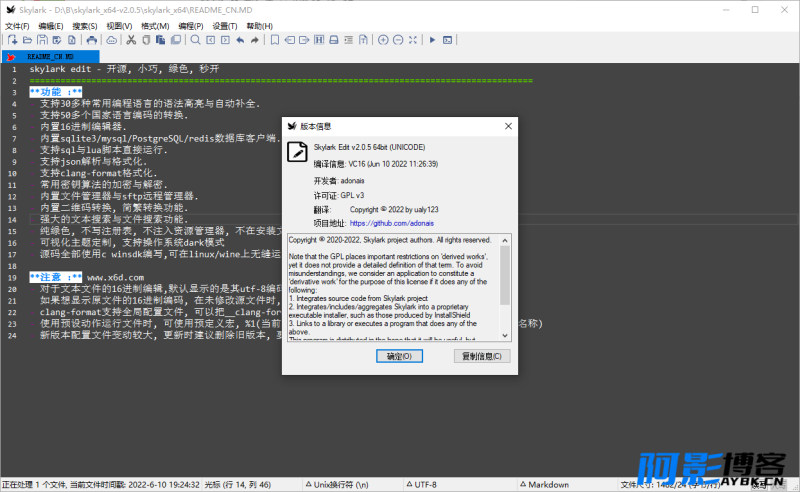The image size is (800, 492).
Task: Click the Close document toolbar icon
Action: click(x=72, y=40)
